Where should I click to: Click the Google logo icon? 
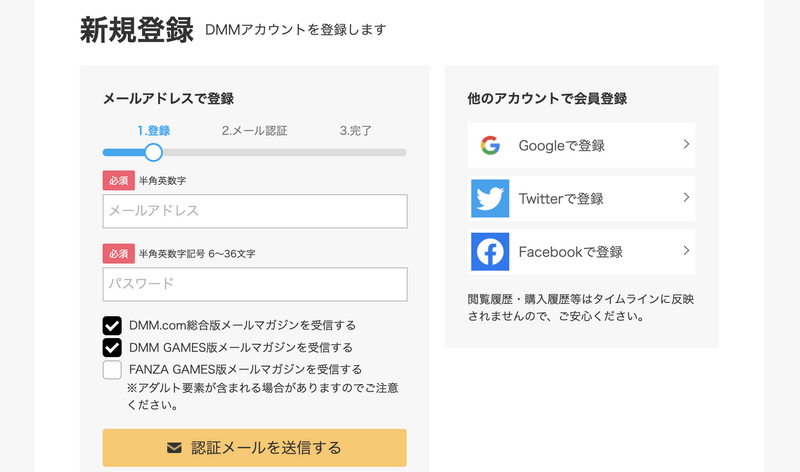(490, 145)
